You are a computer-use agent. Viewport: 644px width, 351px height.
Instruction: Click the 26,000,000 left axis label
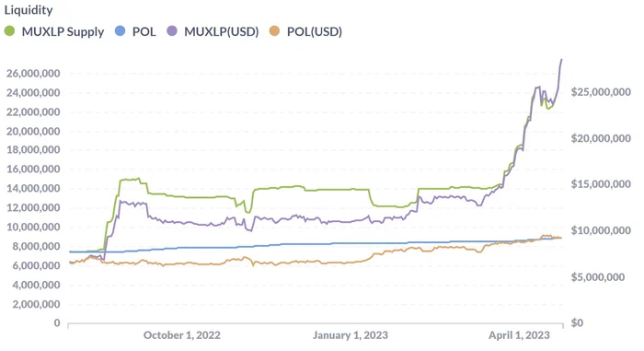coord(33,74)
